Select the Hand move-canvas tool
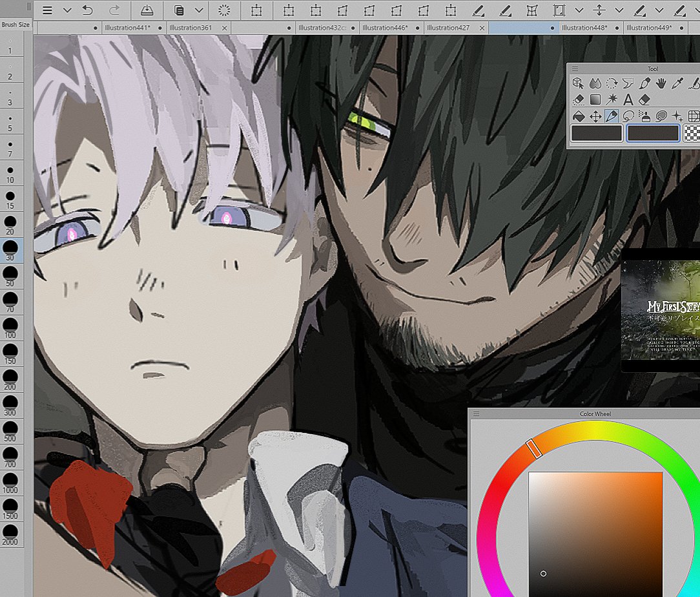 (x=661, y=83)
